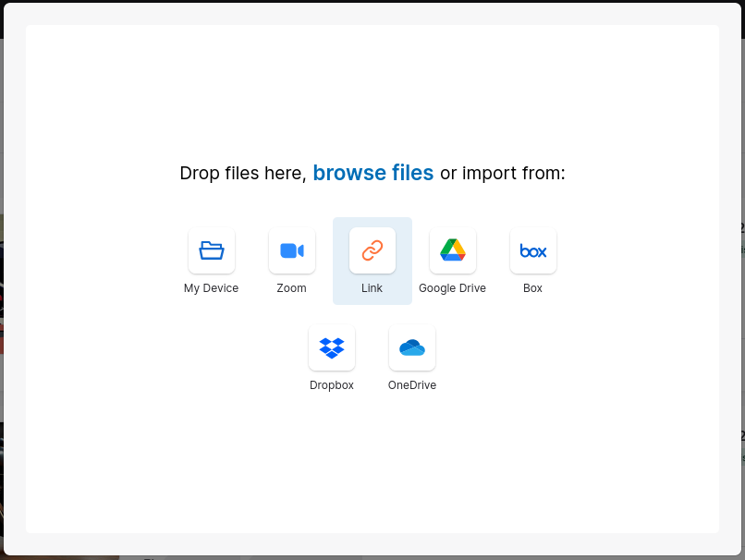Import from Dropbox icon

[332, 347]
